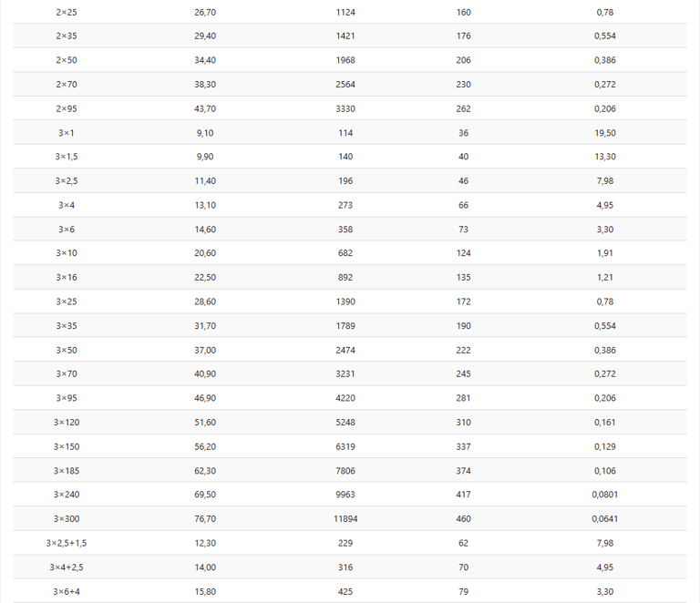Click the 11894 value in row 3×300

coord(345,519)
